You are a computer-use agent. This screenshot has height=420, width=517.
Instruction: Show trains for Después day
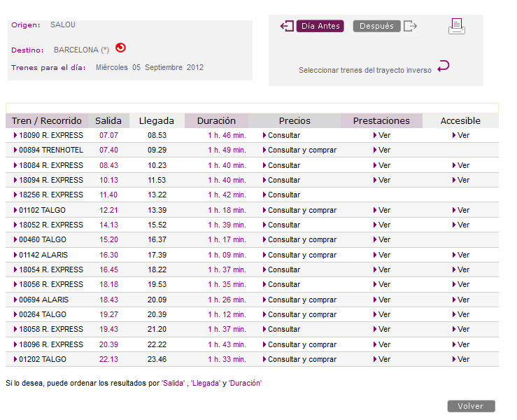point(376,26)
